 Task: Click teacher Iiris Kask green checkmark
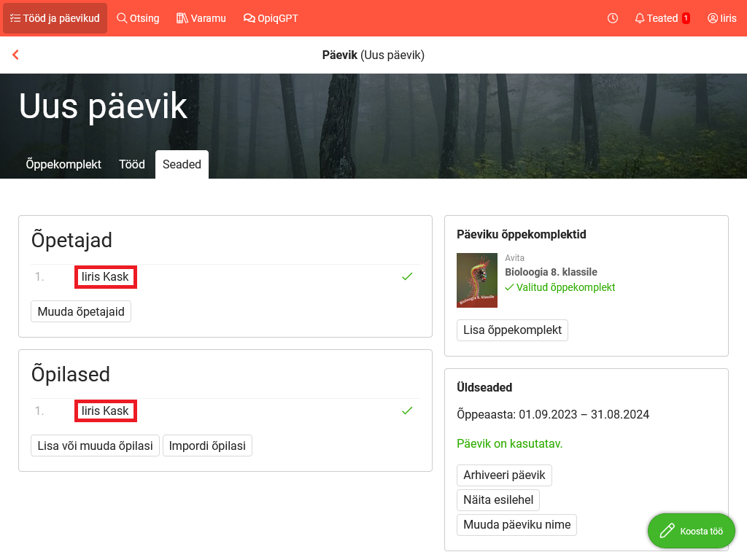tap(407, 276)
